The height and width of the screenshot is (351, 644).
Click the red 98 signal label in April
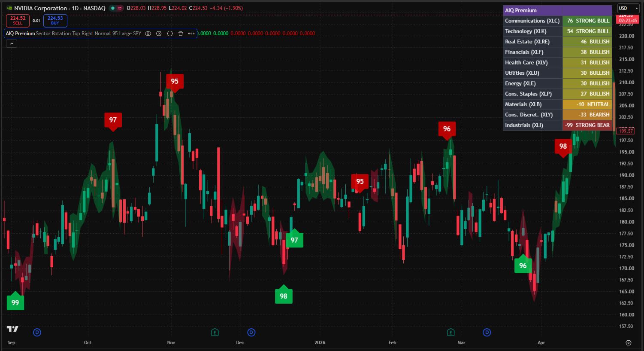pos(563,147)
